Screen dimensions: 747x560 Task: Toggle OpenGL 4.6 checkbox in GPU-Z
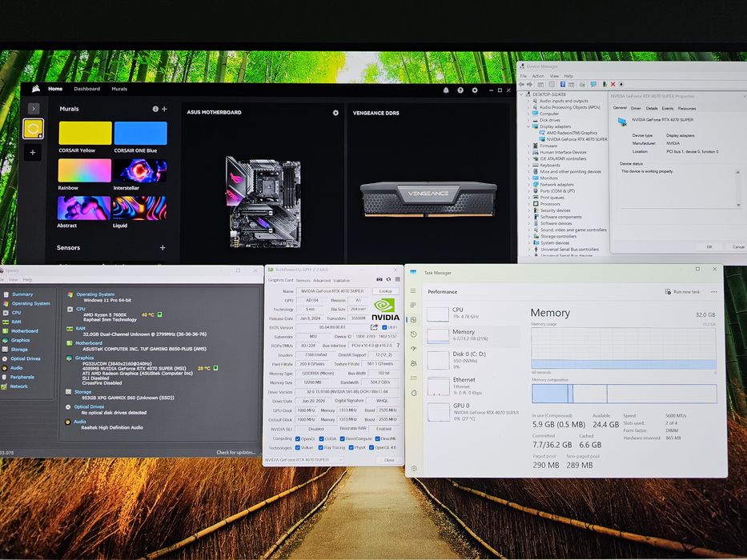tap(371, 448)
